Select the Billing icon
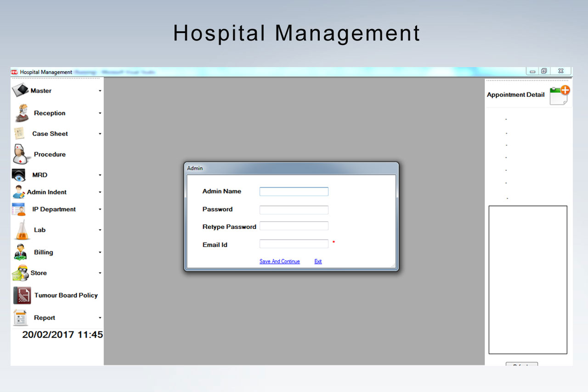The height and width of the screenshot is (392, 588). (21, 252)
